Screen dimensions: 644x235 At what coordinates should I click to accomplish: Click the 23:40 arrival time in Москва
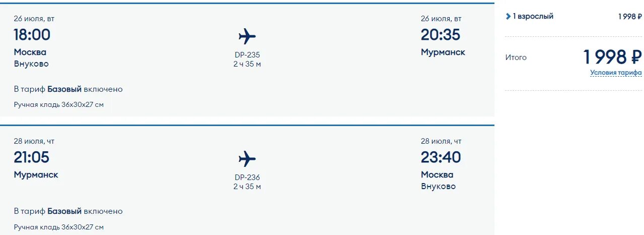point(441,157)
